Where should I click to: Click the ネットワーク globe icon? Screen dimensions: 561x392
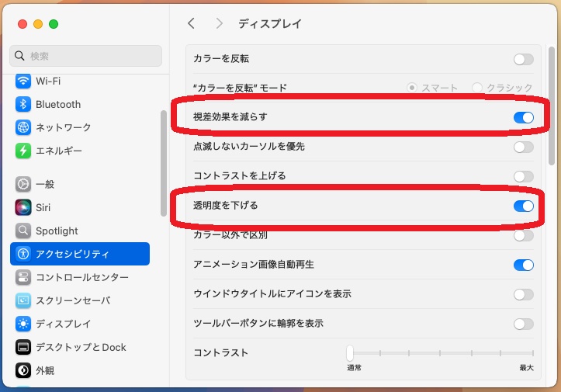tap(23, 127)
